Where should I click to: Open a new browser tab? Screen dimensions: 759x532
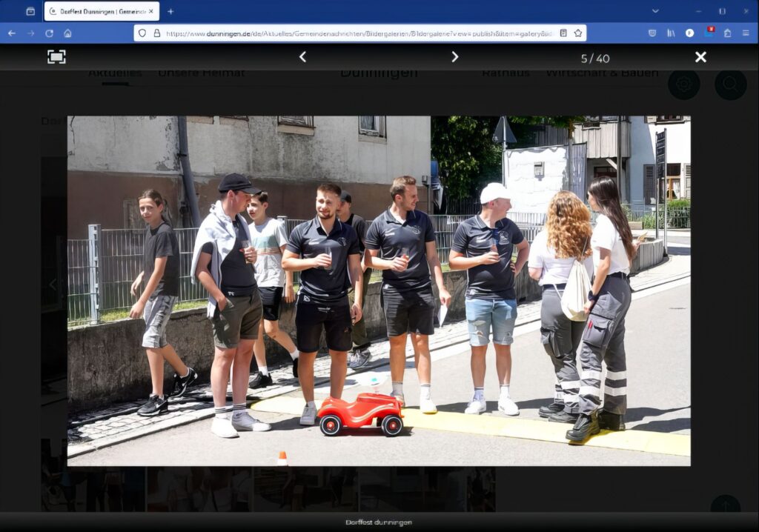click(170, 11)
